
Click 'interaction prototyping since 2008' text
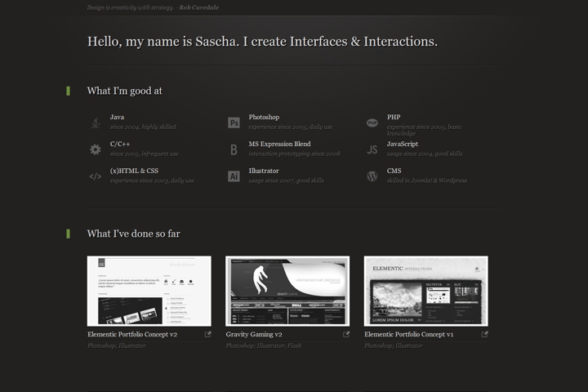coord(294,154)
